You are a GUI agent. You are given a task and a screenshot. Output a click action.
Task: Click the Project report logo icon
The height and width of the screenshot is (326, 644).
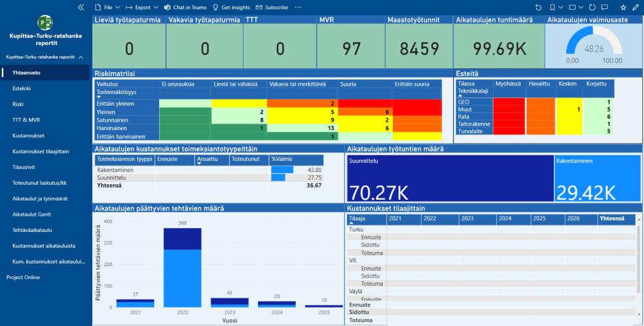click(45, 23)
